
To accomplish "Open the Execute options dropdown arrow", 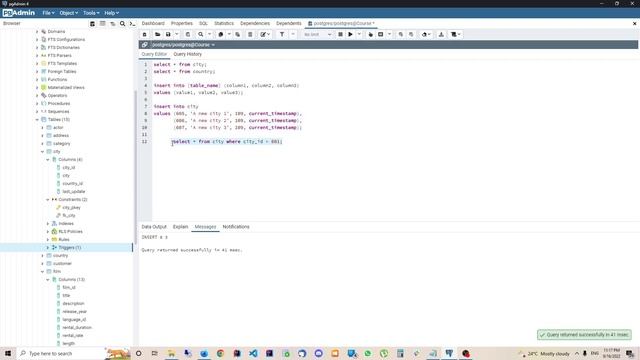I will point(359,35).
